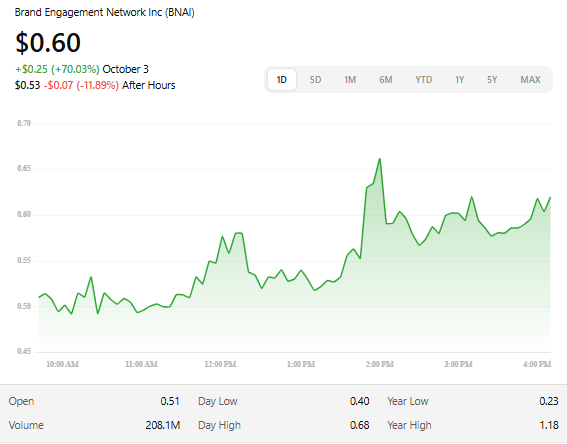Click the Brand Engagement Network Inc (BNAI) title
This screenshot has width=567, height=444.
tap(105, 12)
